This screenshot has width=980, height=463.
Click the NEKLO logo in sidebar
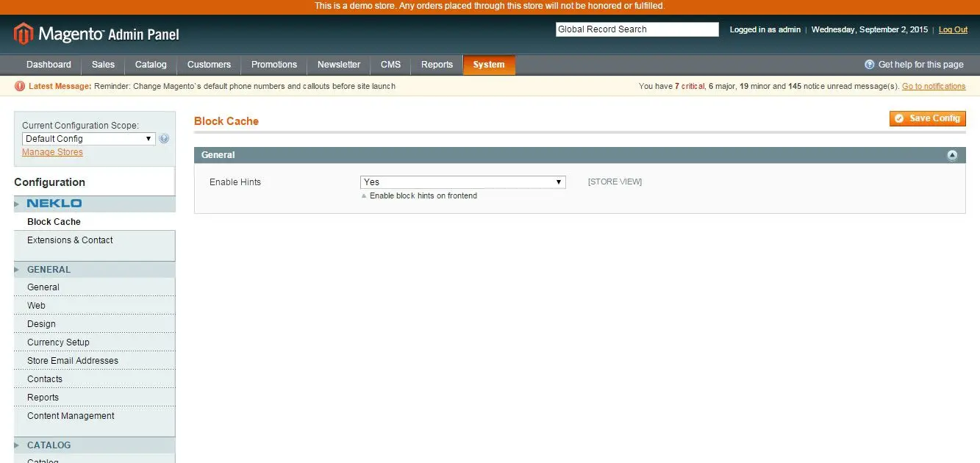54,204
